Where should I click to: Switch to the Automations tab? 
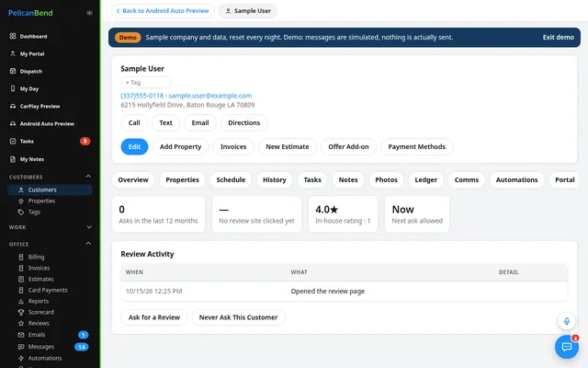516,180
